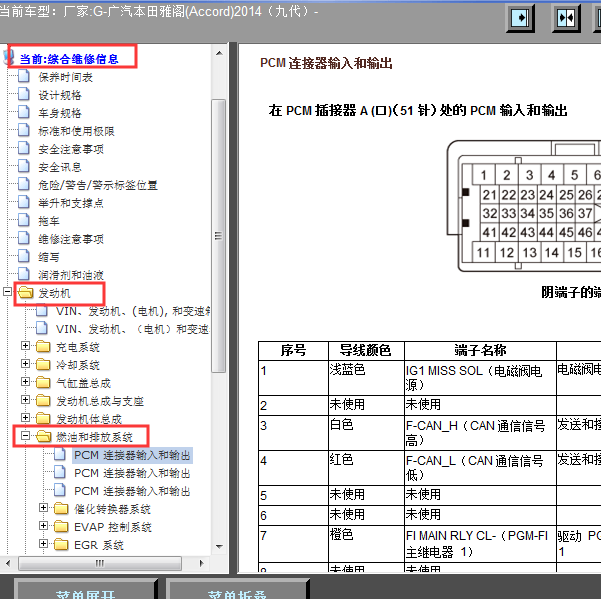Open 维修注意事项 page
The height and width of the screenshot is (599, 601).
pyautogui.click(x=71, y=239)
